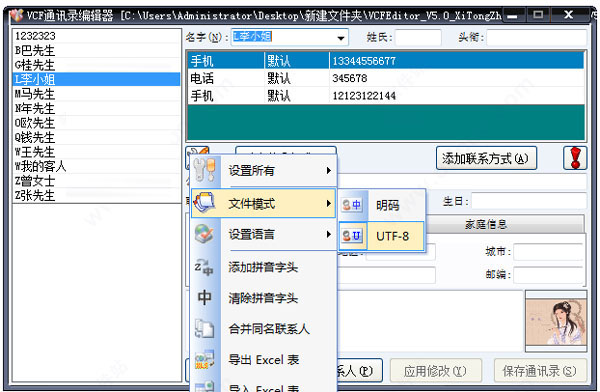This screenshot has width=600, height=392.
Task: Select contact N年先生 in the list
Action: click(x=96, y=108)
